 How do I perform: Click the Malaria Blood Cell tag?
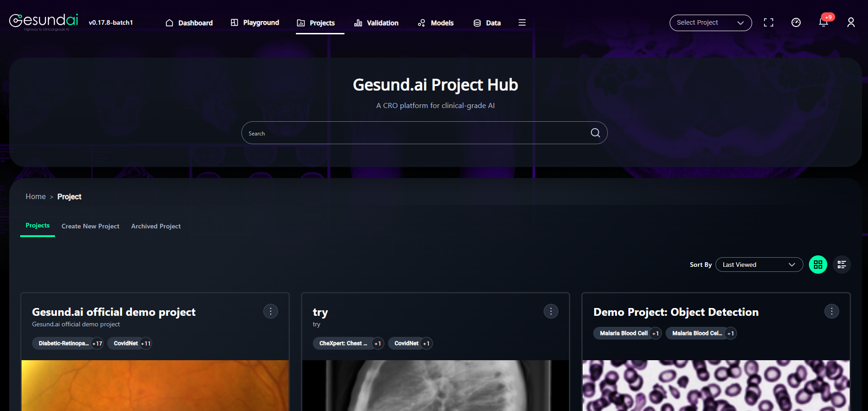click(x=623, y=333)
